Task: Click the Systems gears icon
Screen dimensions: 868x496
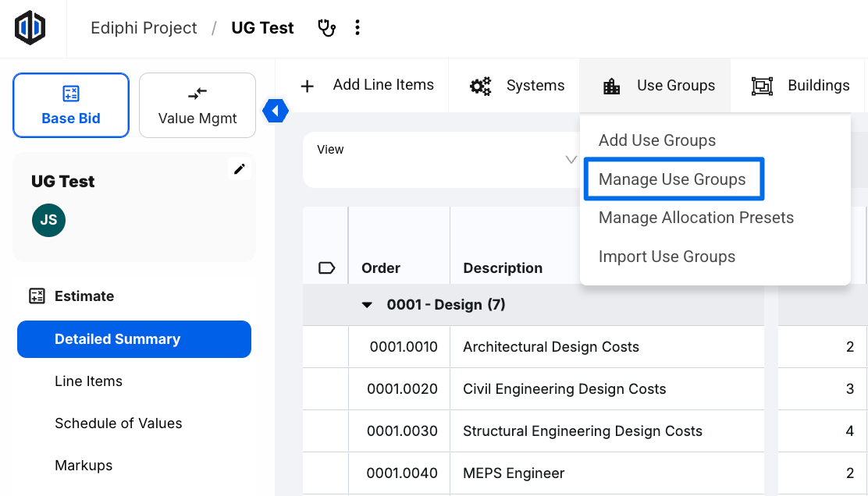Action: (x=481, y=86)
